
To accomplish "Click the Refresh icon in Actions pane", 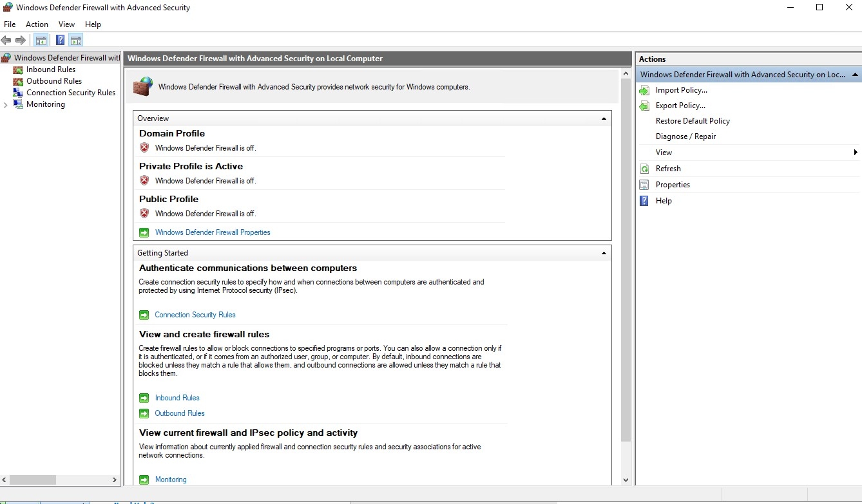I will click(644, 169).
